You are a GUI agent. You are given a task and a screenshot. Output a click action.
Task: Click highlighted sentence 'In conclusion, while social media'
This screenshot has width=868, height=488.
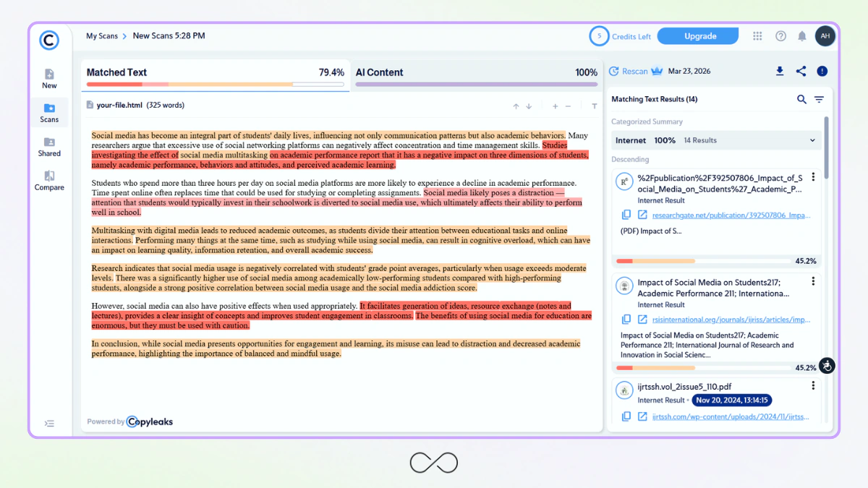pyautogui.click(x=336, y=348)
